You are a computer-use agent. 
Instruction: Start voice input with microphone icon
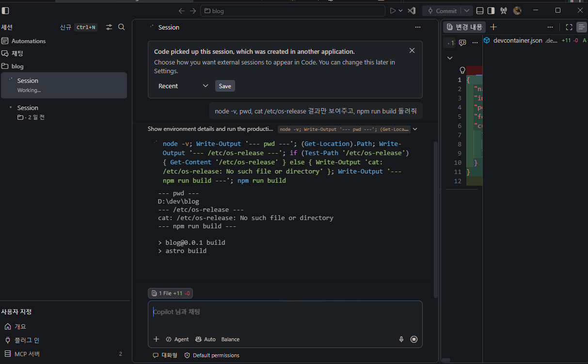401,339
